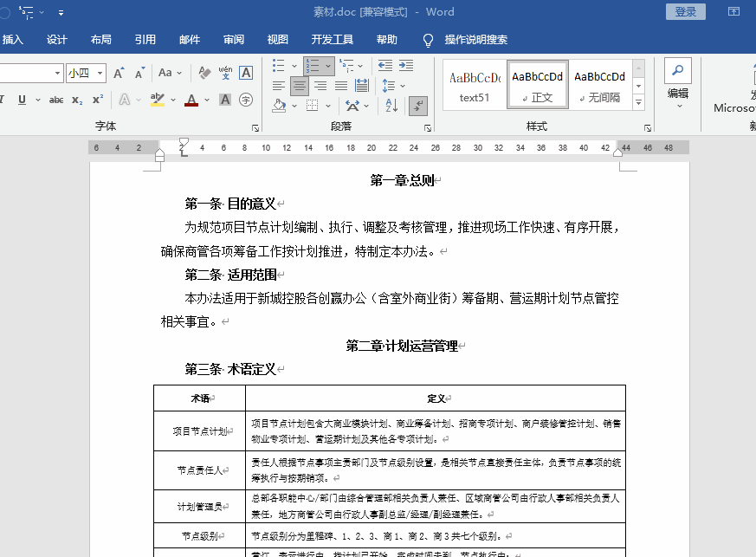Image resolution: width=756 pixels, height=557 pixels.
Task: Toggle underline U formatting
Action: click(23, 100)
